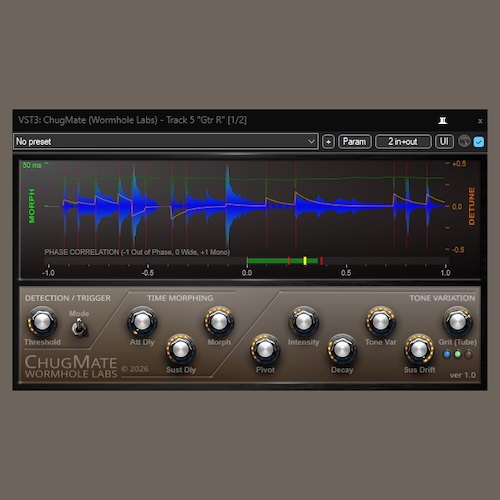500x500 pixels.
Task: Click the TIME MORPHING section heading
Action: coord(180,298)
